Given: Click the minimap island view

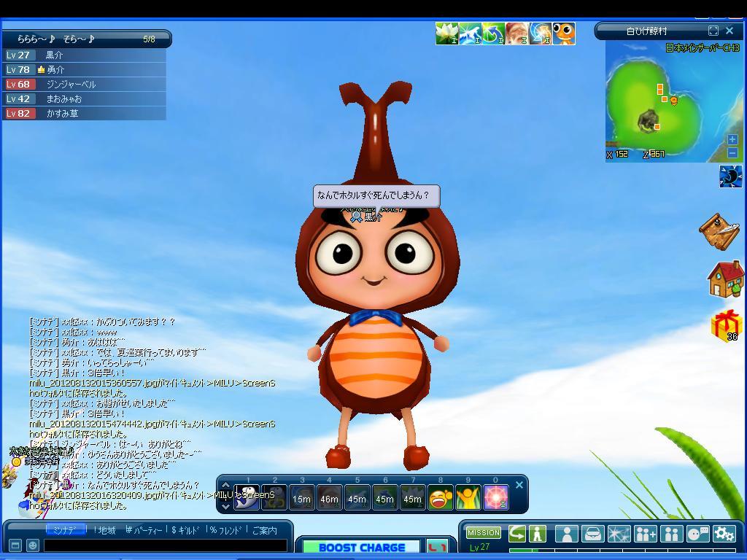Looking at the screenshot, I should pyautogui.click(x=673, y=101).
